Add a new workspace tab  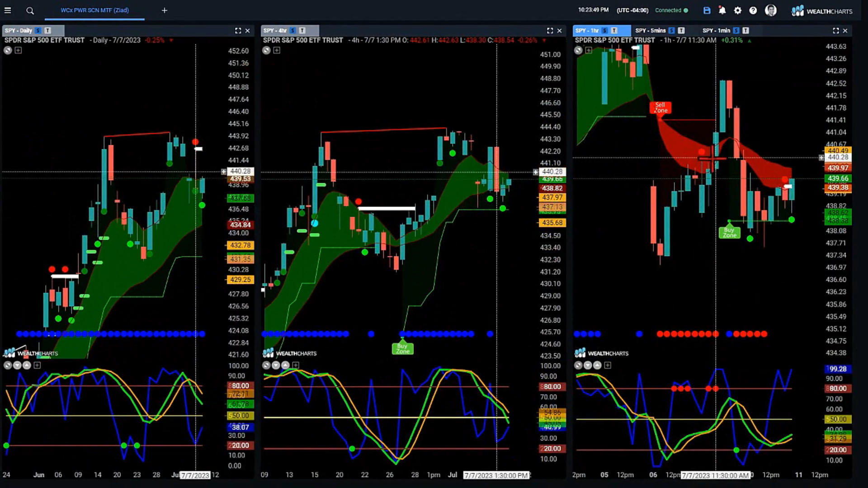[165, 10]
